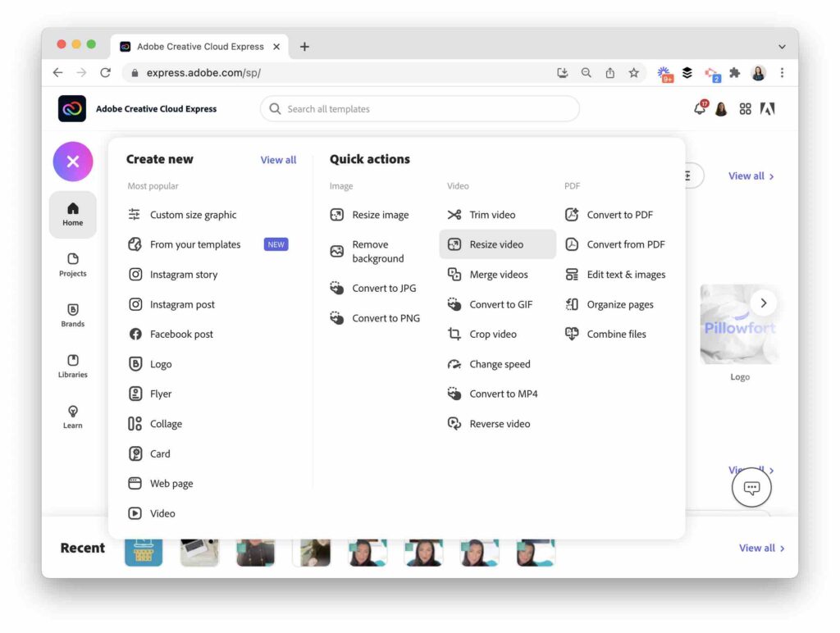Select Convert to PDF option
Screen dimensions: 840x633
619,215
